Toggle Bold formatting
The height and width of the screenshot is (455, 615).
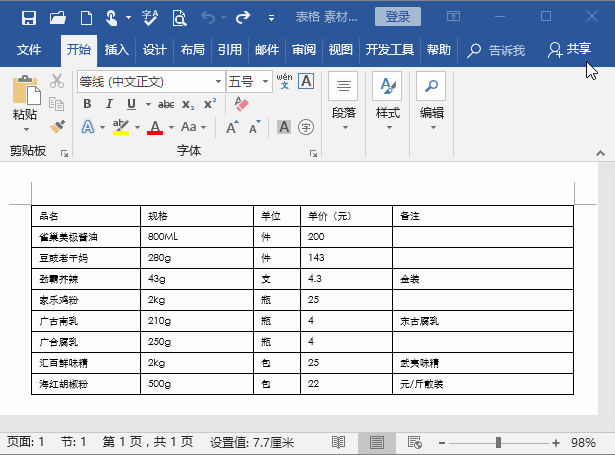click(x=87, y=104)
